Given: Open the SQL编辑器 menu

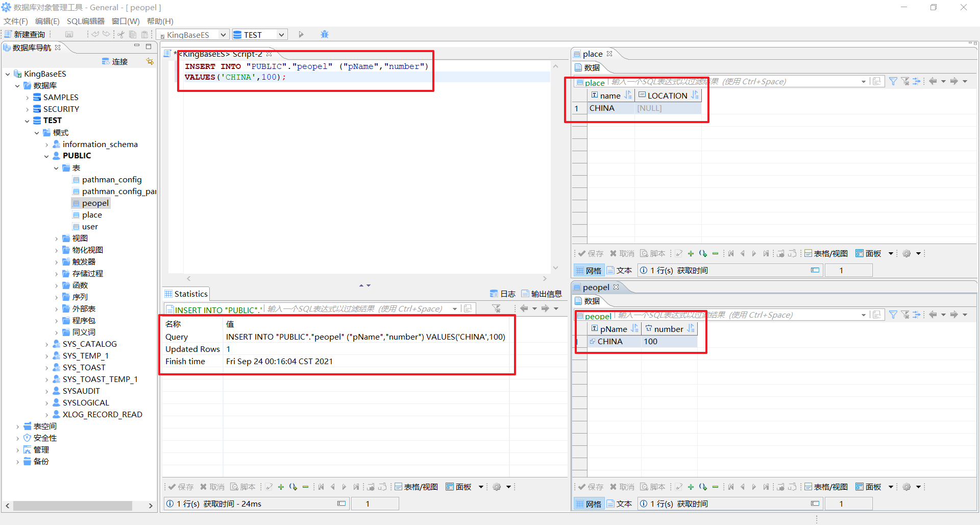Looking at the screenshot, I should [86, 21].
